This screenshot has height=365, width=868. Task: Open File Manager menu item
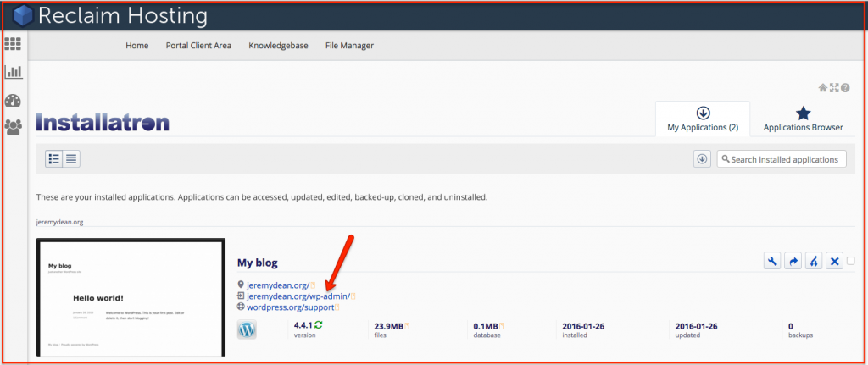click(x=349, y=46)
